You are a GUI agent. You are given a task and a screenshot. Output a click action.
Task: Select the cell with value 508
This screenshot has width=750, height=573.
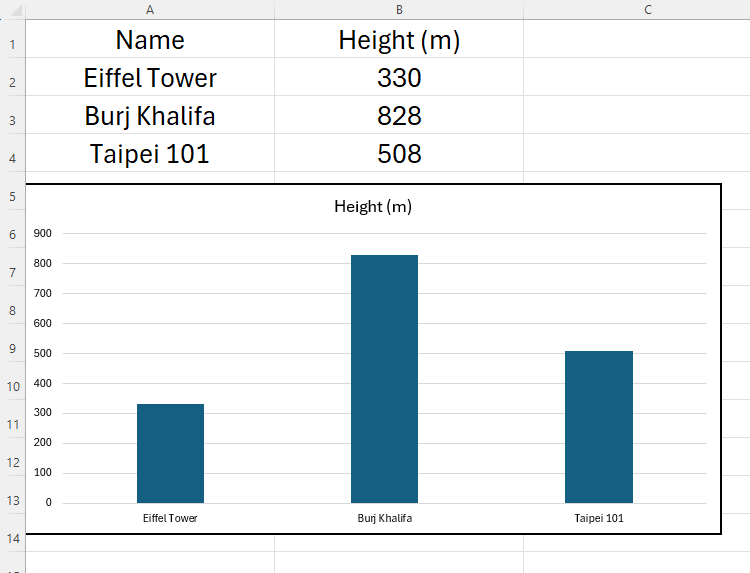399,153
